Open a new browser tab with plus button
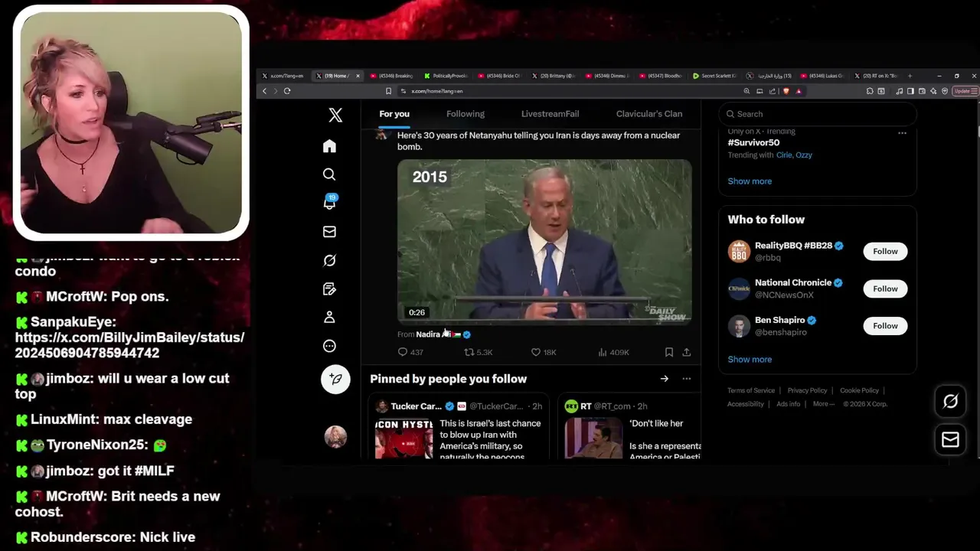Image resolution: width=980 pixels, height=551 pixels. [x=910, y=76]
